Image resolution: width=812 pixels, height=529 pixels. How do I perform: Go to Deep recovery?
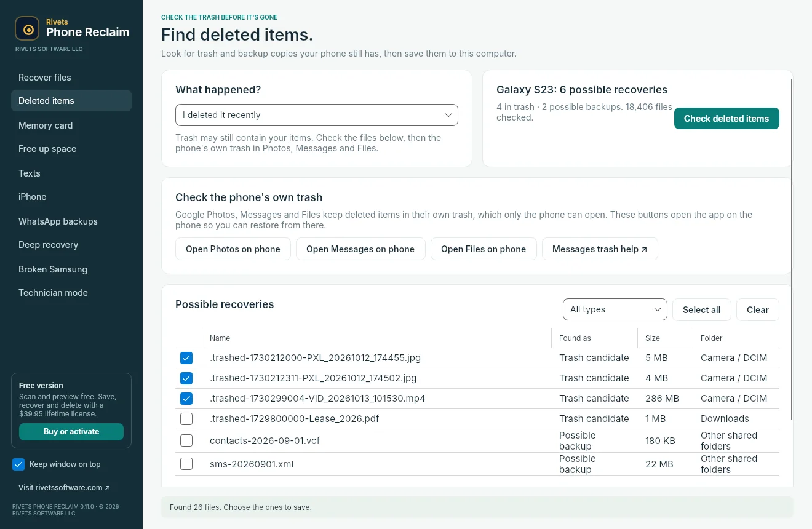pyautogui.click(x=71, y=245)
